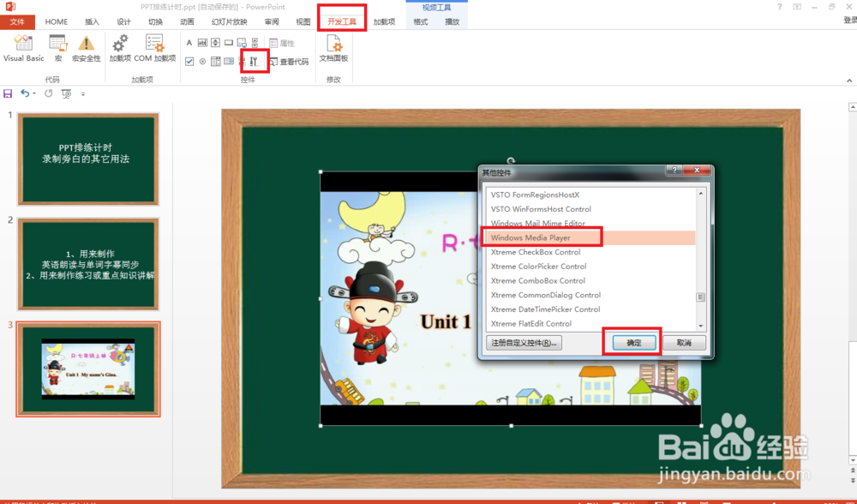This screenshot has width=857, height=504.
Task: Insert an Image control
Action: click(242, 43)
